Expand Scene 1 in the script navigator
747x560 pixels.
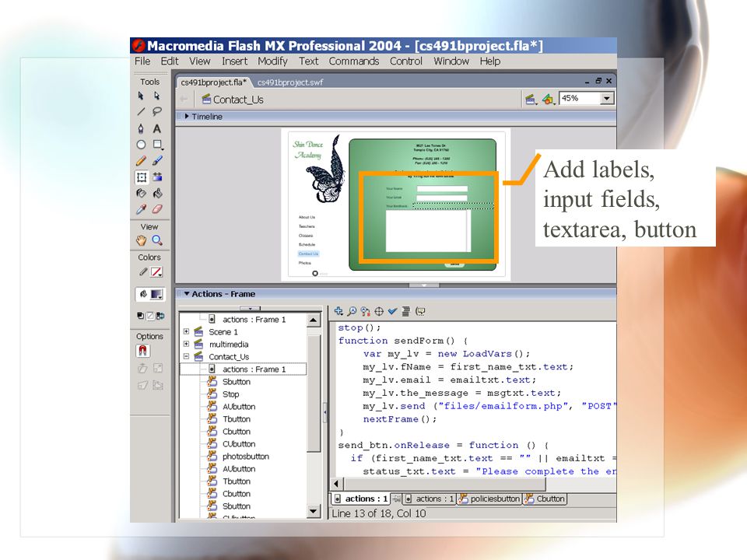[x=186, y=331]
